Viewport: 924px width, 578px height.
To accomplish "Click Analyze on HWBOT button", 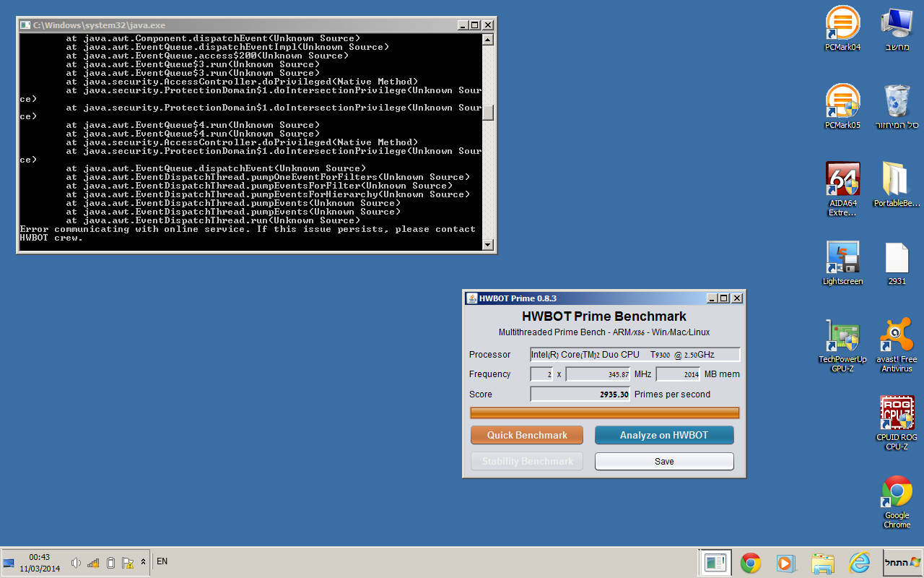I will coord(664,435).
